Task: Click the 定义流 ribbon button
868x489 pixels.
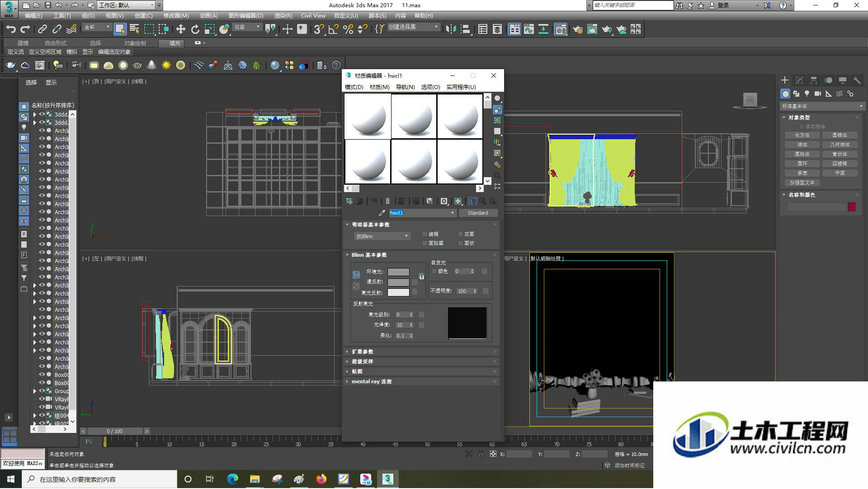Action: (x=16, y=52)
